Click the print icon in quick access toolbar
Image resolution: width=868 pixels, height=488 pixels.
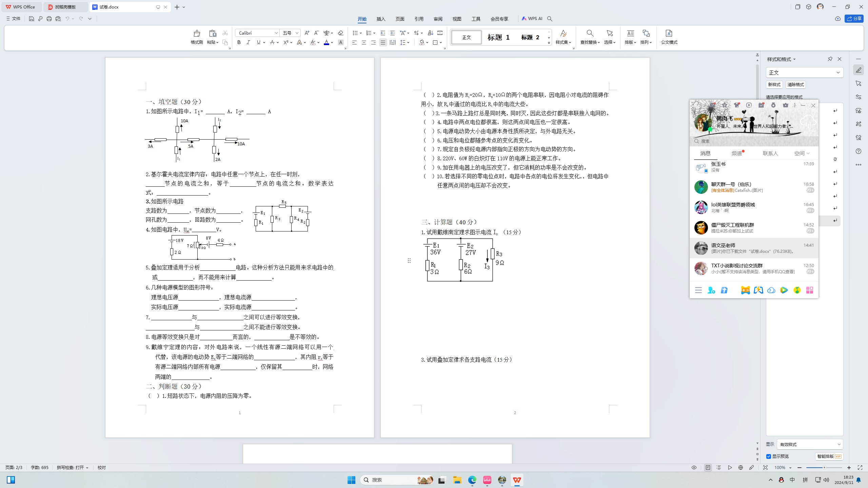click(x=49, y=19)
